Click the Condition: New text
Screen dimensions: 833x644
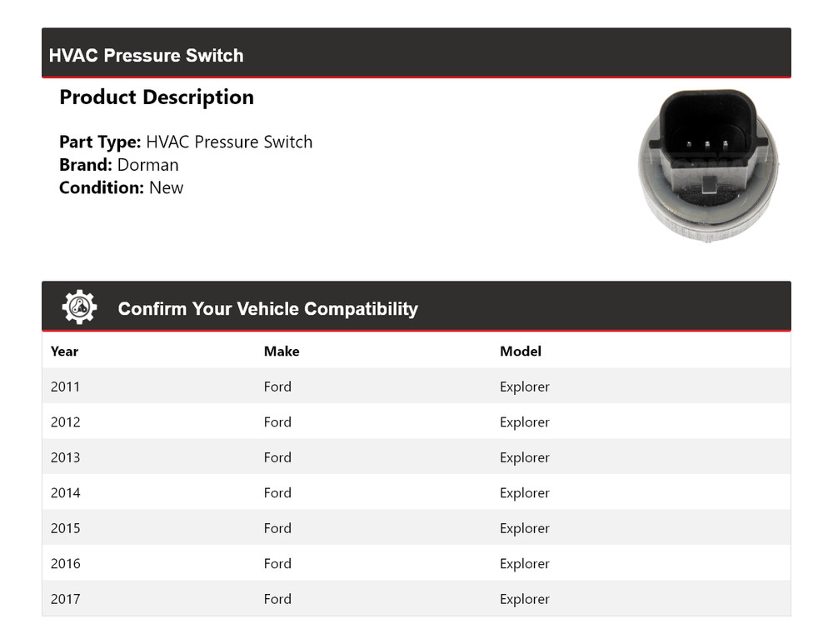[x=121, y=187]
